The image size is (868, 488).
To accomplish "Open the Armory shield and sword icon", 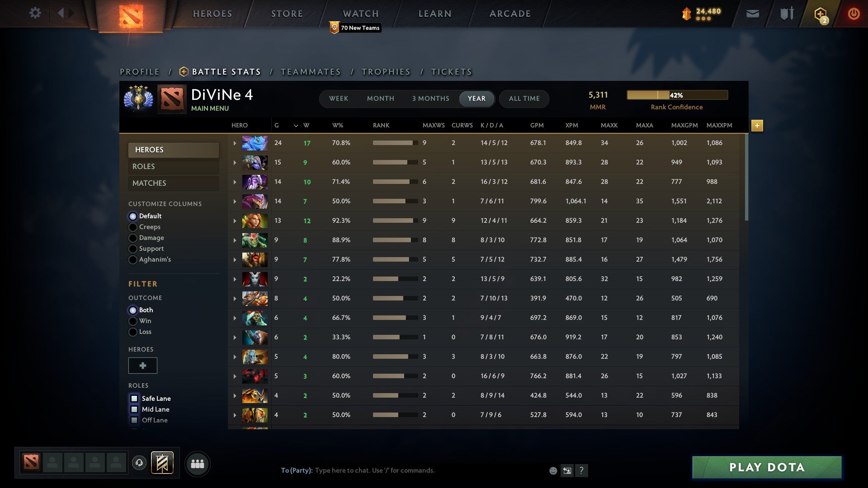I will point(787,13).
